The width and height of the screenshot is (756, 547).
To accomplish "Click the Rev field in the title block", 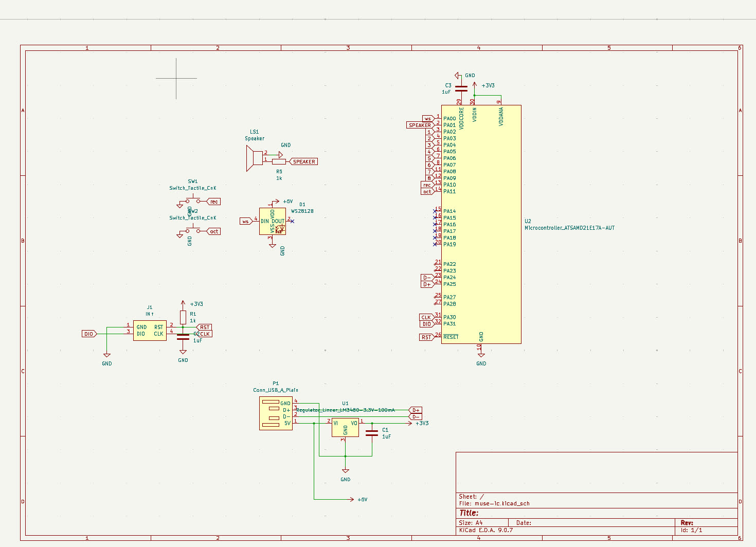I will 688,522.
